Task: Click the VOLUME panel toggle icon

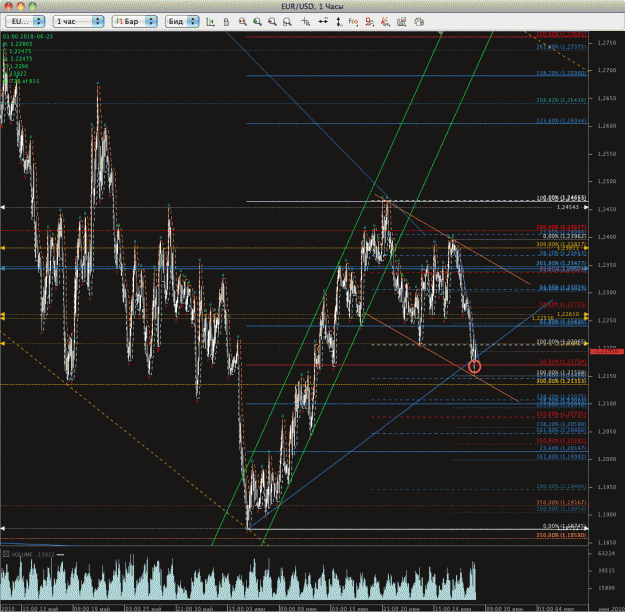Action: (6, 554)
